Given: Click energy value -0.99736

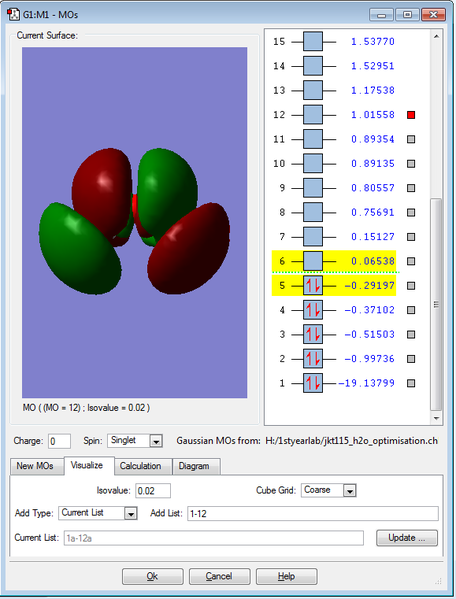Looking at the screenshot, I should pos(369,359).
